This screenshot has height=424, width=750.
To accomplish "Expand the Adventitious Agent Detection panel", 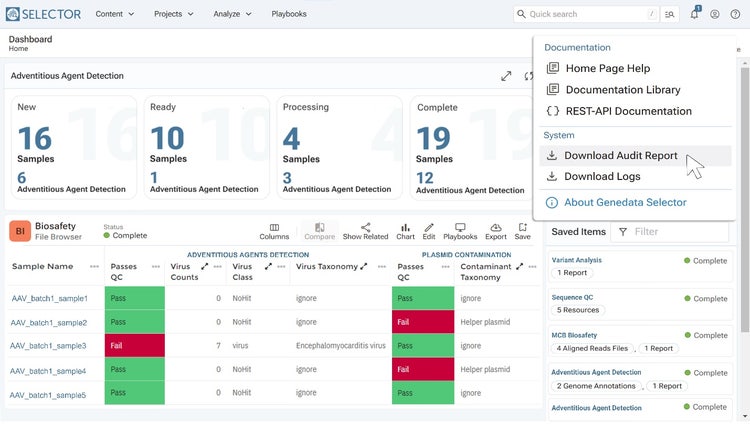I will pos(507,76).
